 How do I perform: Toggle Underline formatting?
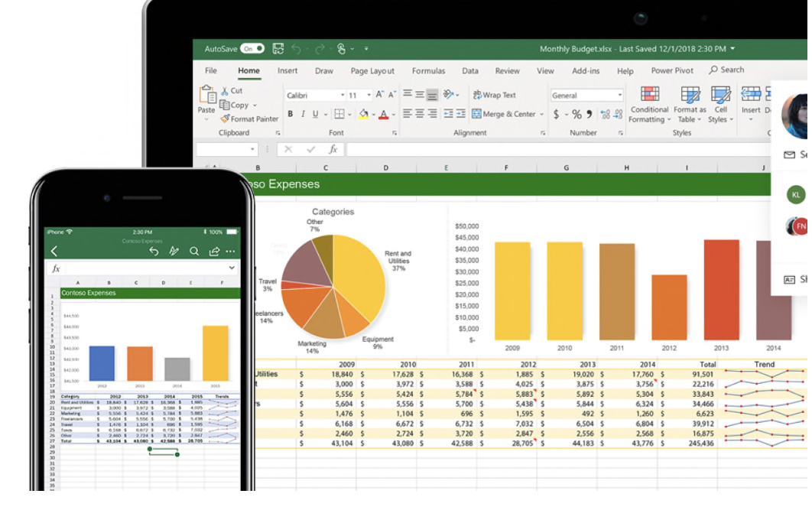pyautogui.click(x=315, y=114)
